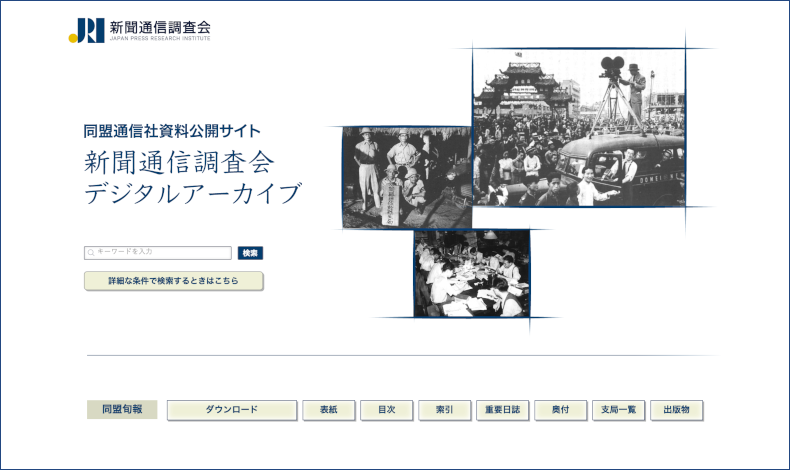Open the ダウンロード page

[x=232, y=410]
